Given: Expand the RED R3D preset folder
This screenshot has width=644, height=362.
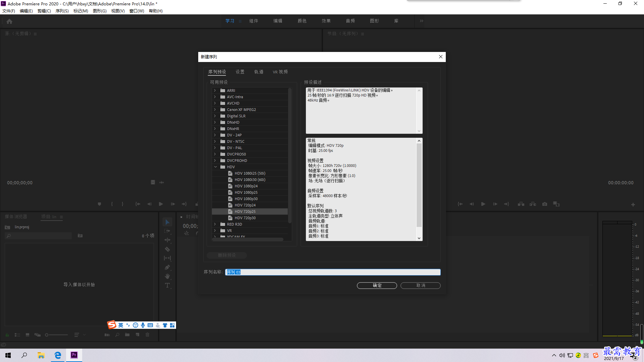Looking at the screenshot, I should coord(215,224).
